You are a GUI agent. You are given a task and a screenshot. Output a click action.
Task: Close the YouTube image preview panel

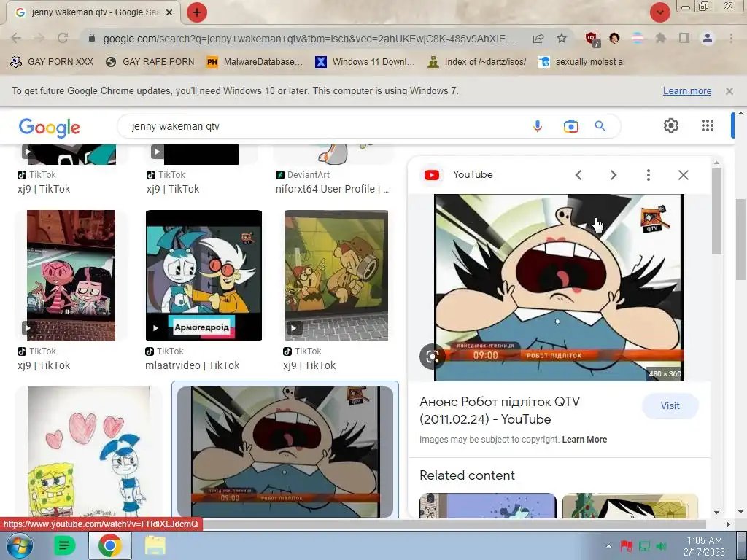[683, 175]
